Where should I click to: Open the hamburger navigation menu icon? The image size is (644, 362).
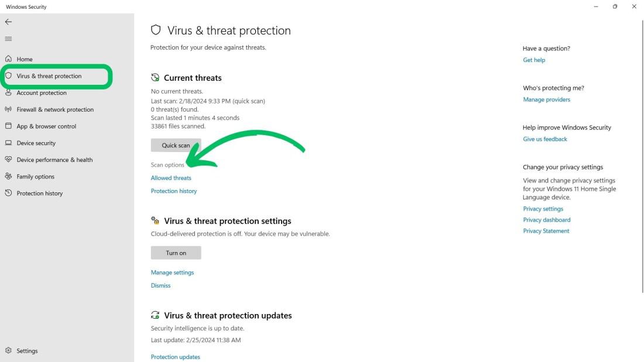point(8,39)
